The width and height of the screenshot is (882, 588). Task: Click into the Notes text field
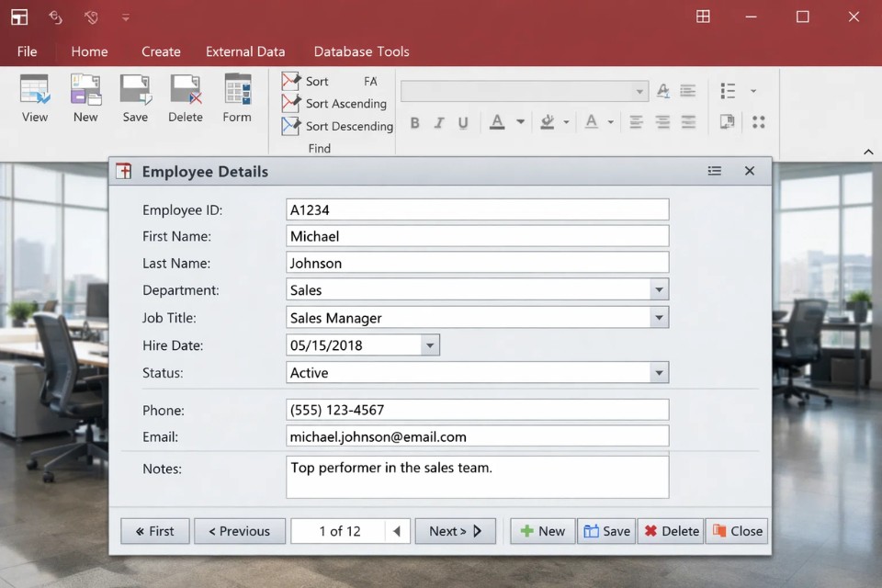477,476
